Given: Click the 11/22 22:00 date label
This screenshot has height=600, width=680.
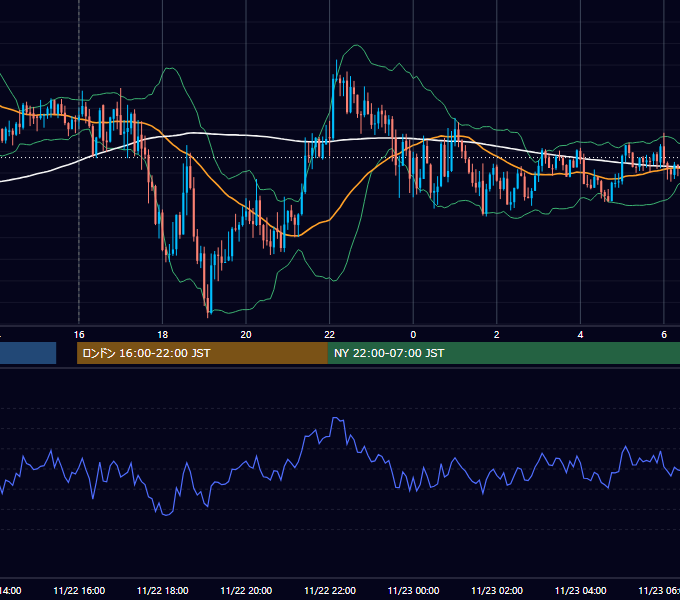Looking at the screenshot, I should [330, 590].
